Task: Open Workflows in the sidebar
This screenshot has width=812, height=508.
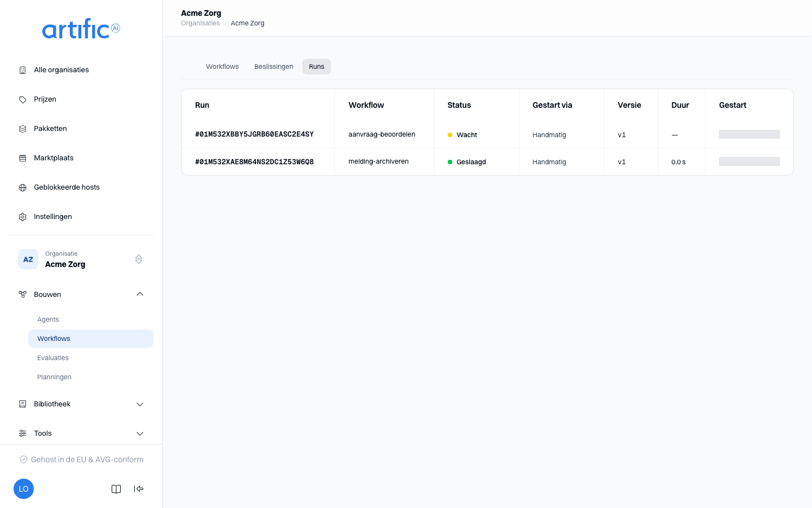Action: click(x=91, y=339)
